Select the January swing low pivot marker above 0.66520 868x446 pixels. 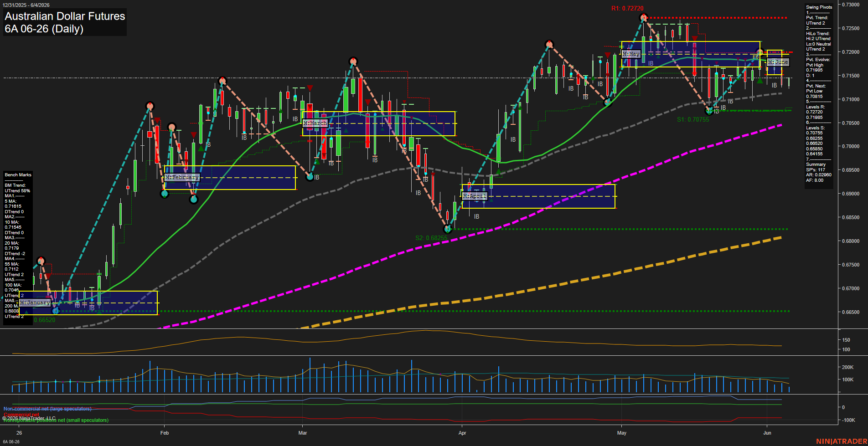pyautogui.click(x=56, y=311)
